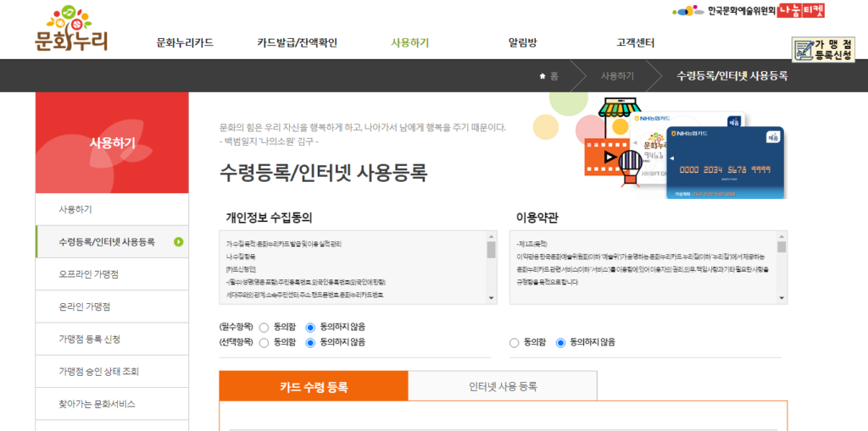Click the home icon in breadcrumb
The image size is (868, 431).
coord(542,76)
